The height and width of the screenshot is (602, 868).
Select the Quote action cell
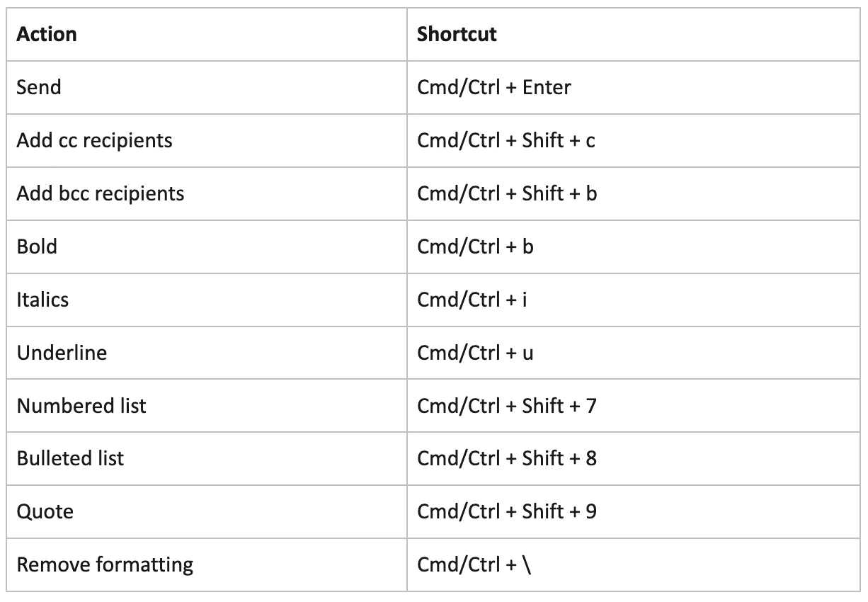(45, 511)
